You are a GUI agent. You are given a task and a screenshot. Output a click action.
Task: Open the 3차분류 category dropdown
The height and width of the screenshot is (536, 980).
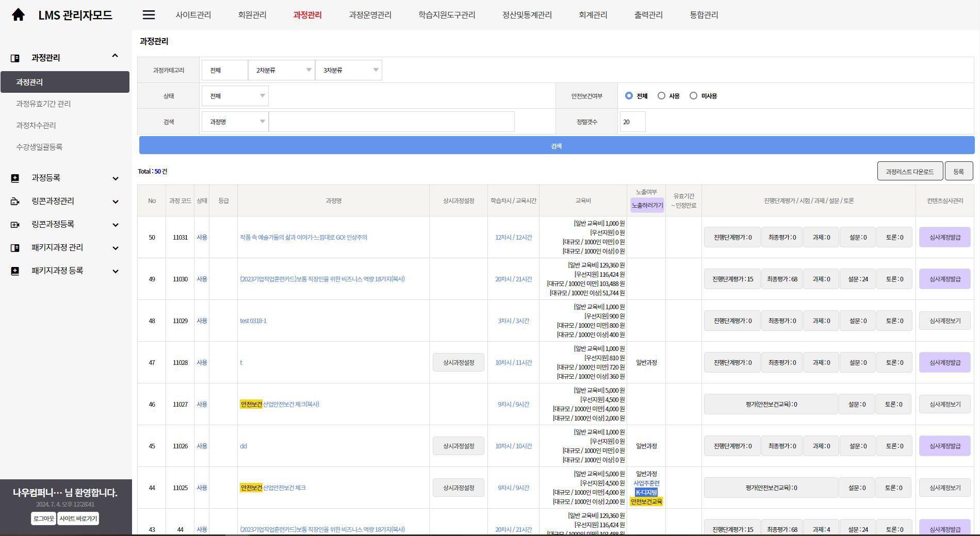(349, 70)
